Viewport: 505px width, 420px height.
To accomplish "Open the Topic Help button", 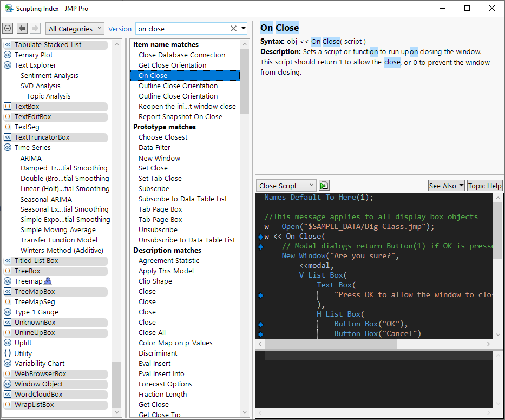I will (x=484, y=186).
